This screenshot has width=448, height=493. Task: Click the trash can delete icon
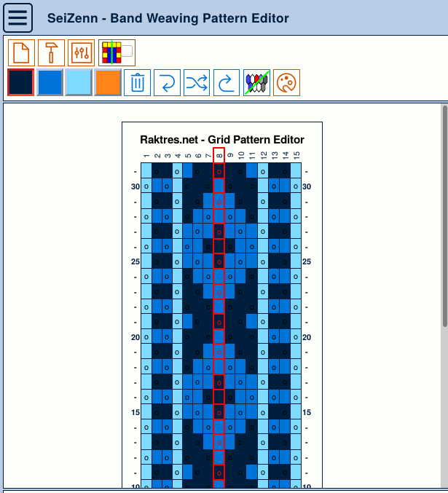pos(138,83)
